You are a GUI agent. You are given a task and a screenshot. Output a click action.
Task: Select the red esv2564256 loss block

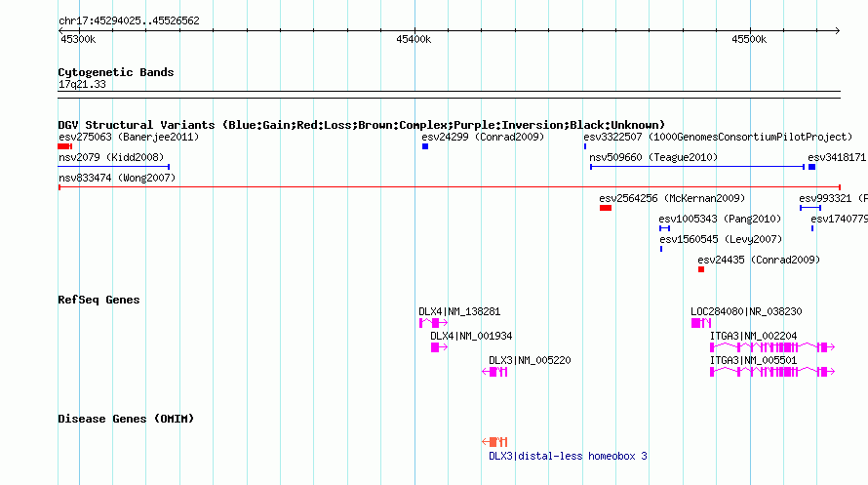606,208
